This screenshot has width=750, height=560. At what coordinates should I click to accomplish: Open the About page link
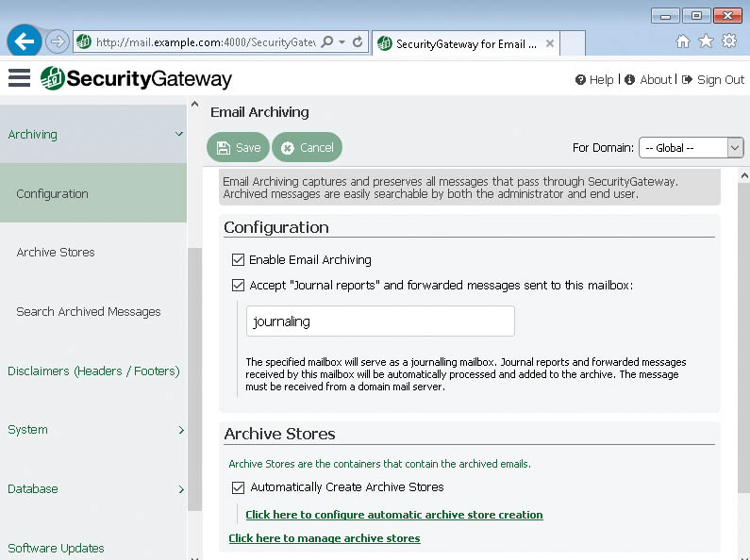coord(649,80)
